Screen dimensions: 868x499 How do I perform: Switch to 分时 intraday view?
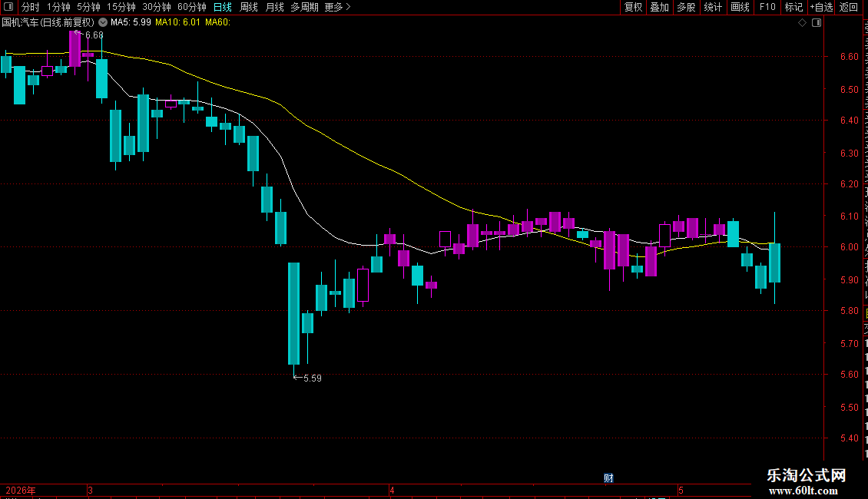pyautogui.click(x=31, y=7)
